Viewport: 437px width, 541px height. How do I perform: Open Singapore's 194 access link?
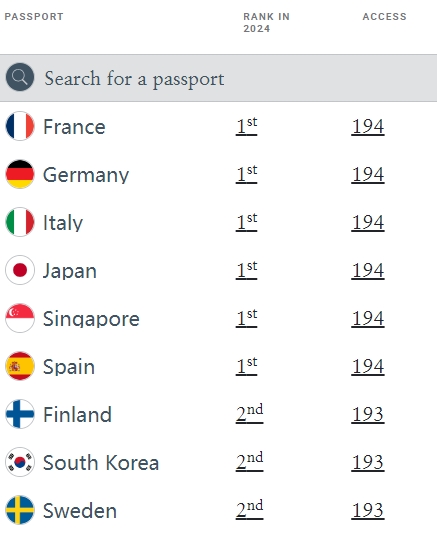coord(368,318)
